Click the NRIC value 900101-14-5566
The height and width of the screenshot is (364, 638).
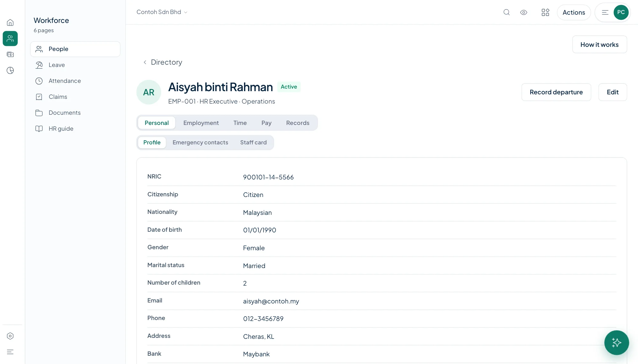coord(268,177)
